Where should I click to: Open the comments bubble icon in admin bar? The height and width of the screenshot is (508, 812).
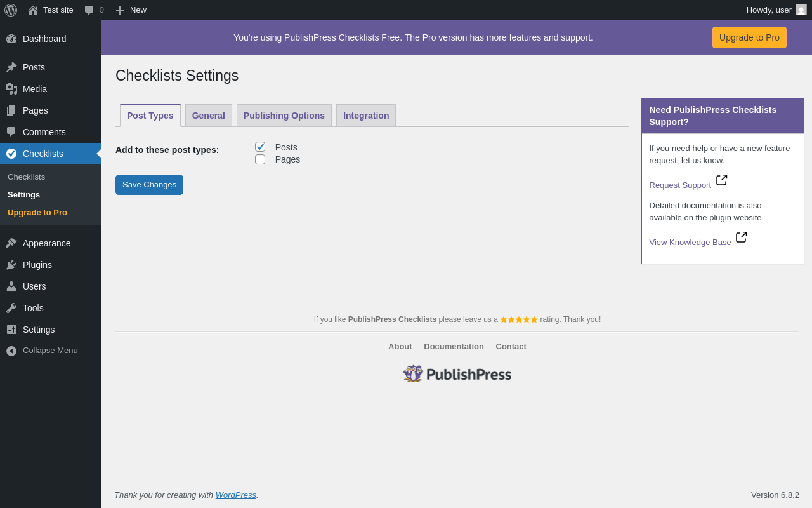(89, 10)
